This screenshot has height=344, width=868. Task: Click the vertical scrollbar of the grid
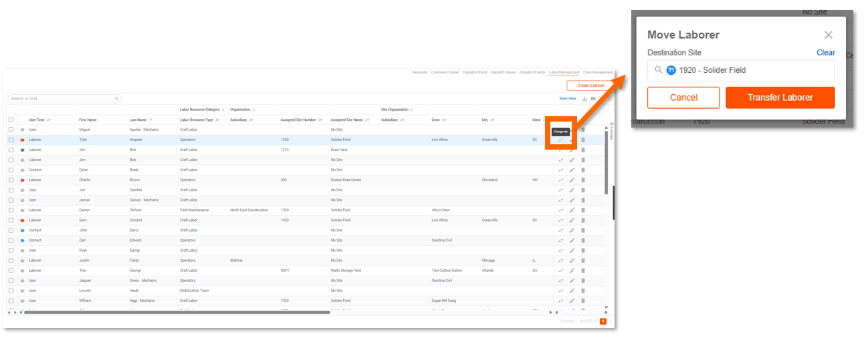tap(607, 164)
